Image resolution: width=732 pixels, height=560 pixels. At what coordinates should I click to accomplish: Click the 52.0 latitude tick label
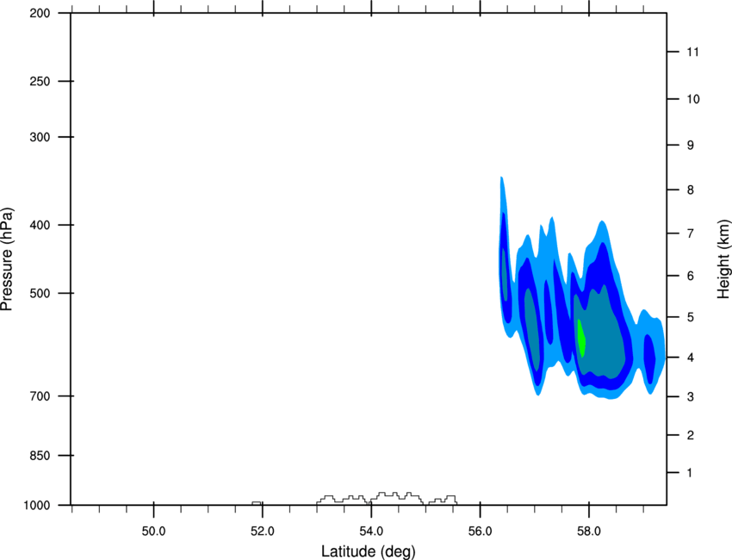tap(263, 532)
